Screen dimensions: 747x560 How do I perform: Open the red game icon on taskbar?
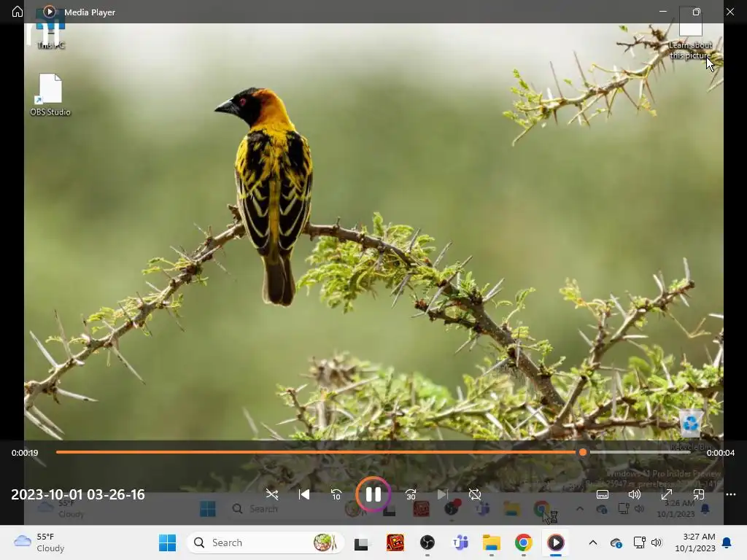[395, 542]
